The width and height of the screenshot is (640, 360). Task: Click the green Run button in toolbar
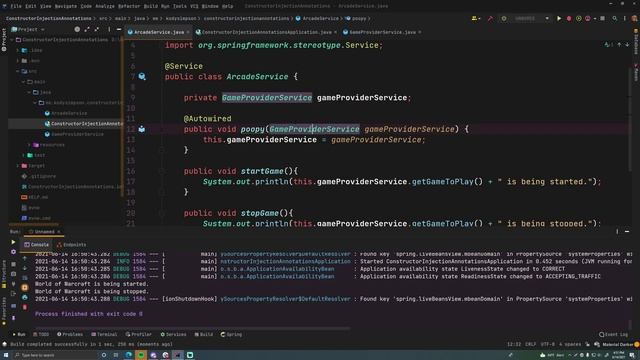(x=559, y=18)
